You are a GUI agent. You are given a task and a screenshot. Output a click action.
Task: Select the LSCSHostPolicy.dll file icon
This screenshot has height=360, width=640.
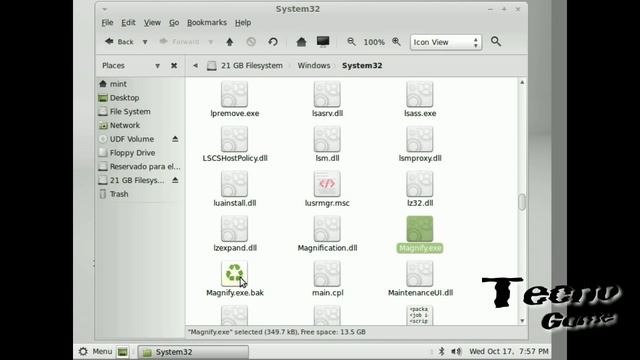[234, 139]
